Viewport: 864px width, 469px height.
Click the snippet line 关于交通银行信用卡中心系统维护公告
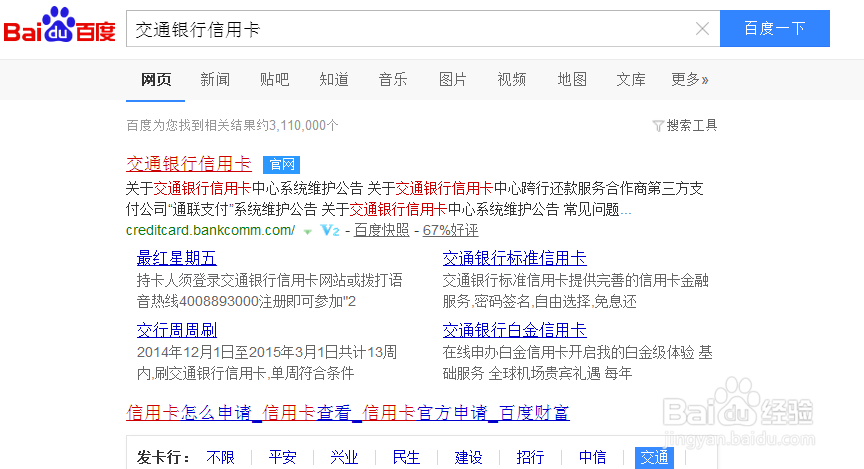tap(244, 189)
